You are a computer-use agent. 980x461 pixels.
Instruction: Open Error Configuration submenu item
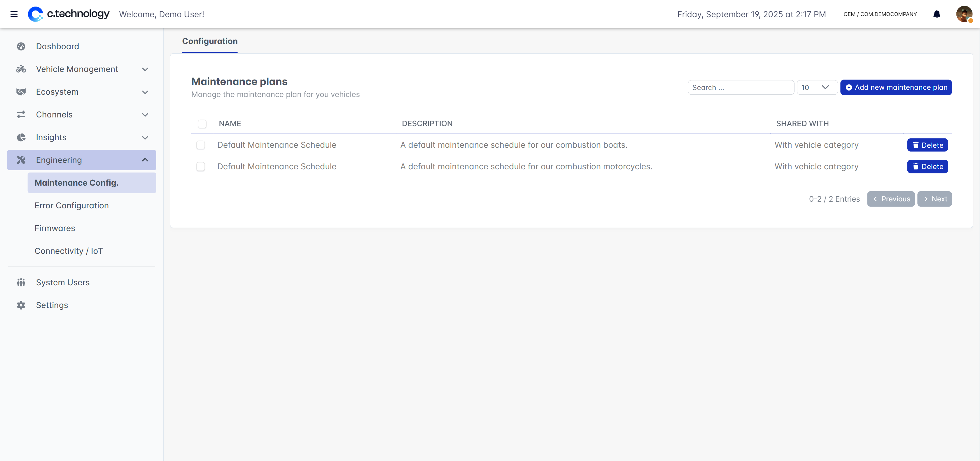[x=71, y=206]
